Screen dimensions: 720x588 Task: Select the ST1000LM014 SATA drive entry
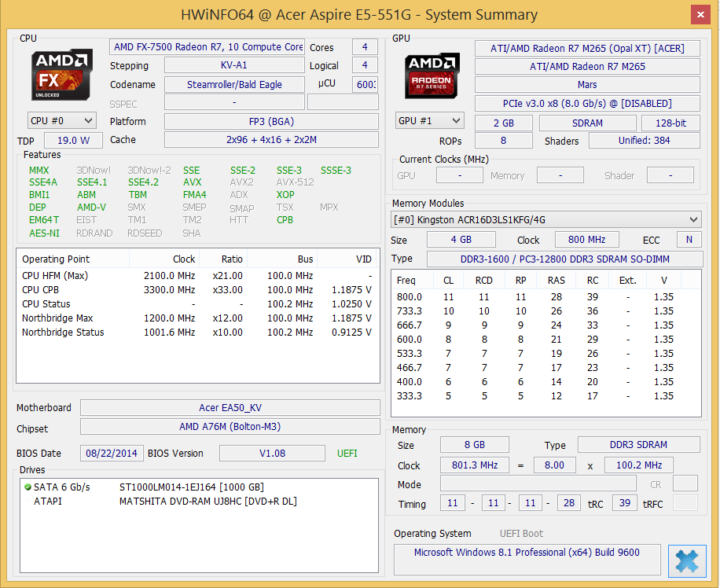[199, 487]
